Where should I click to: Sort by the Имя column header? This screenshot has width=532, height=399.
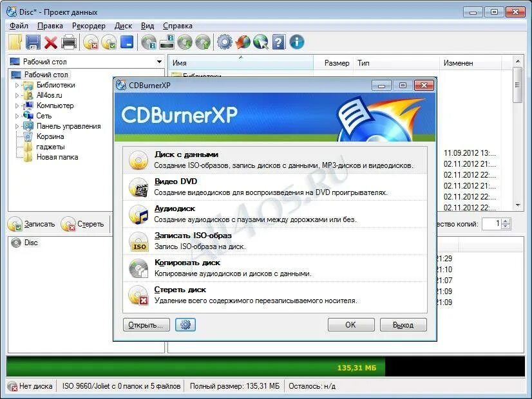[240, 63]
